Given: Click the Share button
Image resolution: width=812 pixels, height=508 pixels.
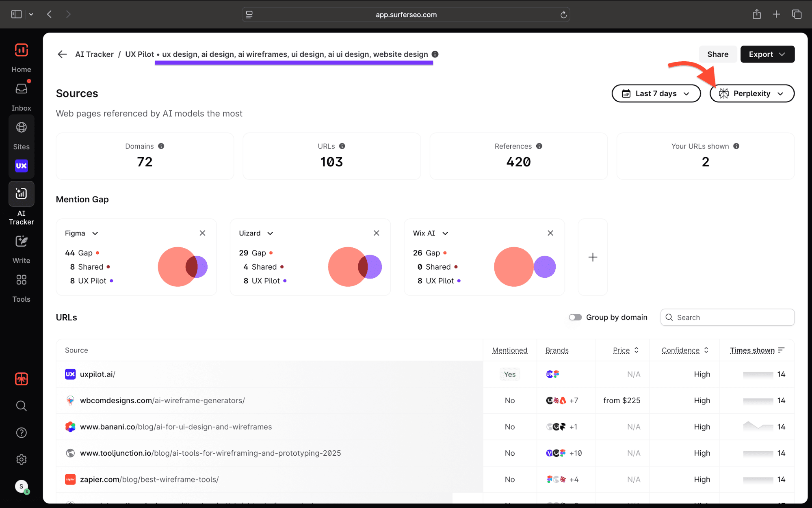Looking at the screenshot, I should (718, 54).
